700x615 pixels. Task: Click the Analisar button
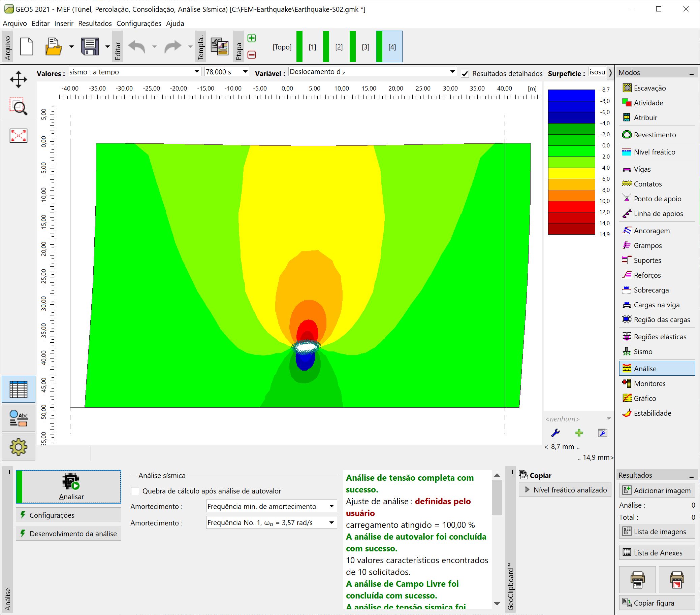pyautogui.click(x=68, y=487)
